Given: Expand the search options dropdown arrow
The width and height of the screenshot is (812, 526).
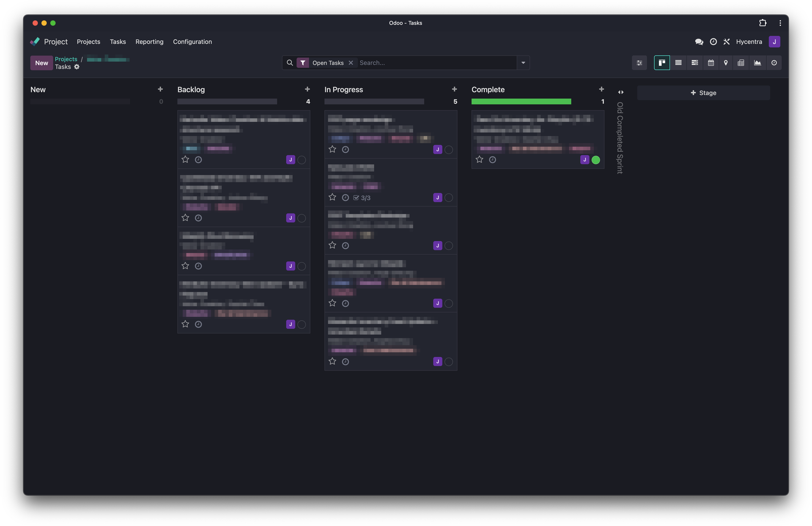Looking at the screenshot, I should click(x=523, y=63).
